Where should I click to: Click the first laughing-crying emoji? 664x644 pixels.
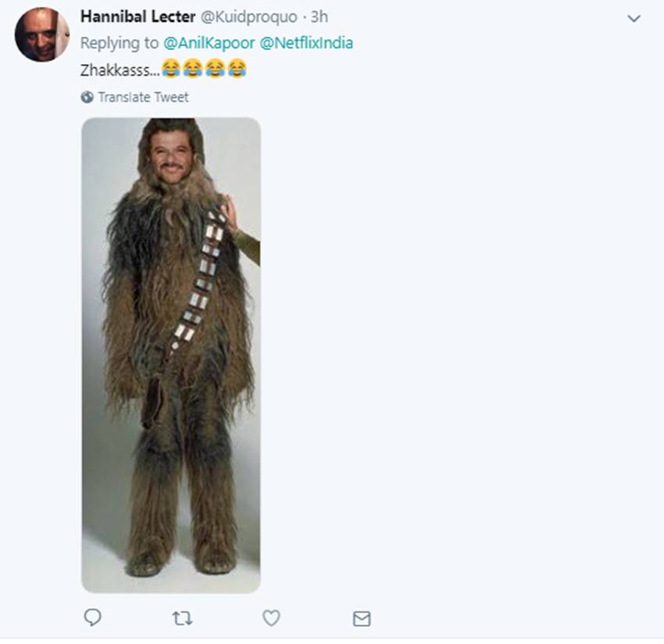(x=171, y=69)
